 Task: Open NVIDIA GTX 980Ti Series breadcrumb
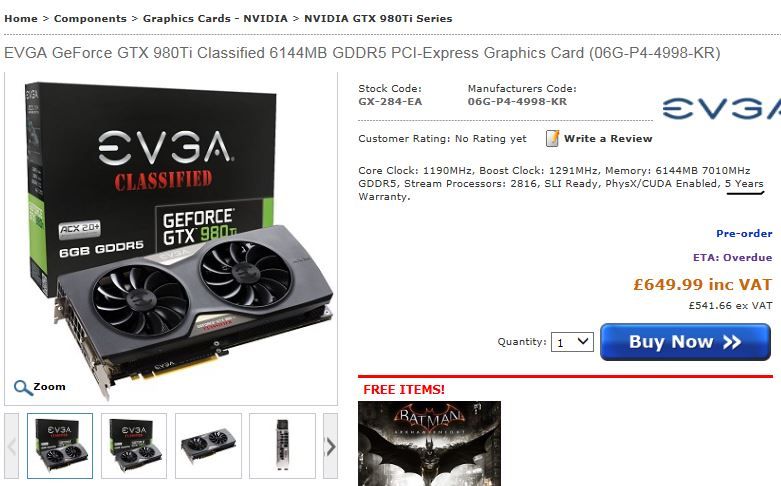pyautogui.click(x=378, y=18)
